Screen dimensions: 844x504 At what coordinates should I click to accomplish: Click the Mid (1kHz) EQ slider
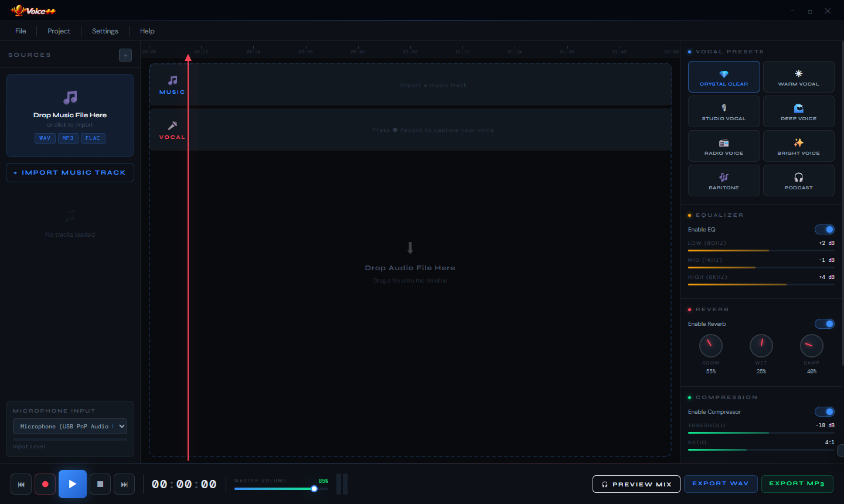[761, 267]
